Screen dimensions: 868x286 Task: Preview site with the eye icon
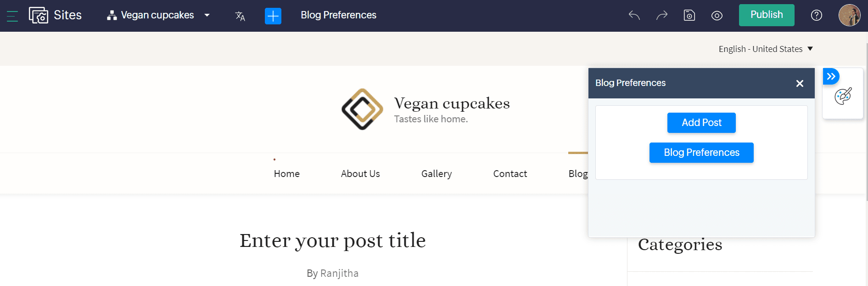pos(717,16)
